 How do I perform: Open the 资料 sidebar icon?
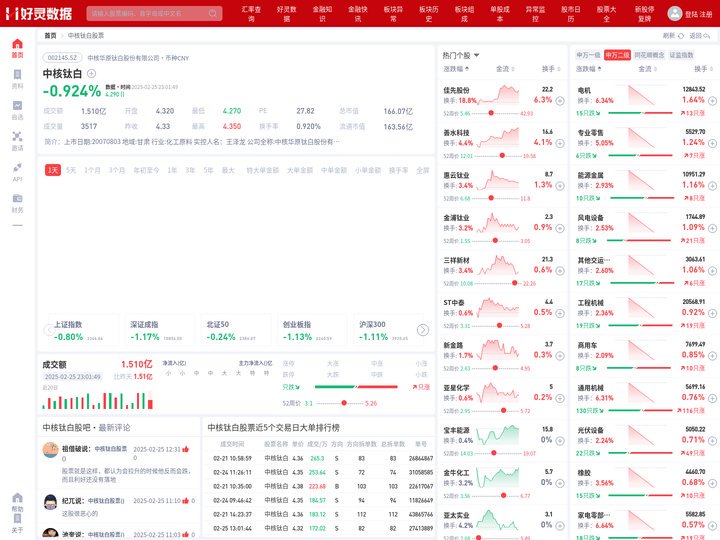point(17,79)
